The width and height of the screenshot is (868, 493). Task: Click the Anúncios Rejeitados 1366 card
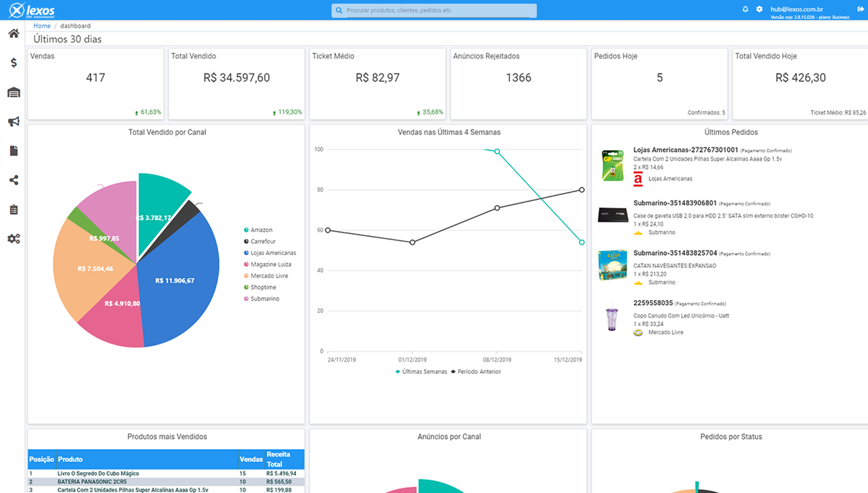click(519, 84)
